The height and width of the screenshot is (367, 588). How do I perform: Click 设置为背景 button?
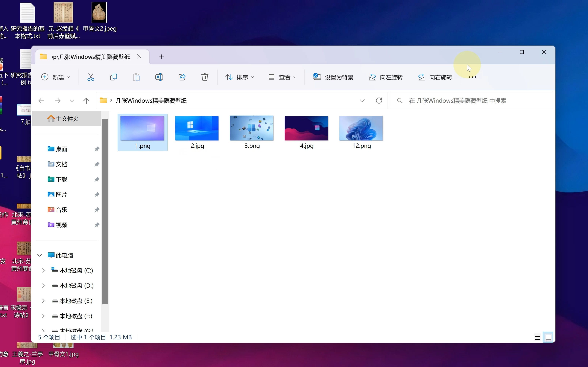(333, 77)
